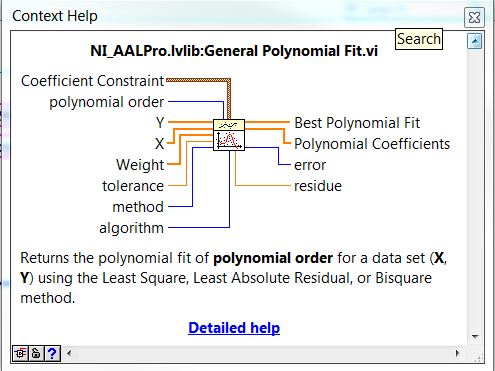Click the vertical scrollbar up arrow
The height and width of the screenshot is (371, 495).
[x=475, y=42]
